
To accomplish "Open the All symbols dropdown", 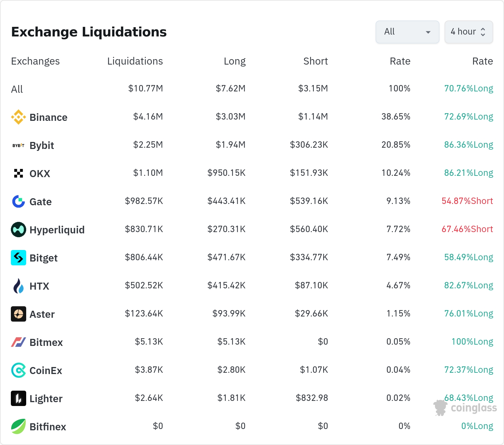I will tap(407, 32).
